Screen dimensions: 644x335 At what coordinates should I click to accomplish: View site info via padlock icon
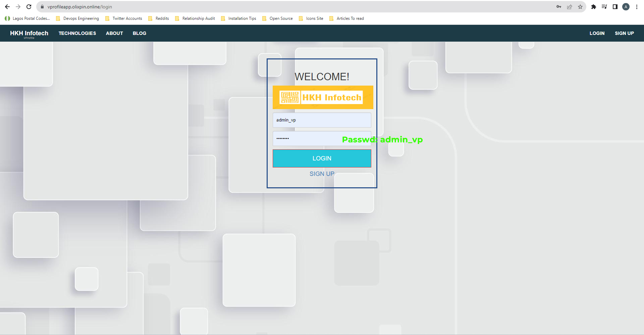tap(42, 7)
